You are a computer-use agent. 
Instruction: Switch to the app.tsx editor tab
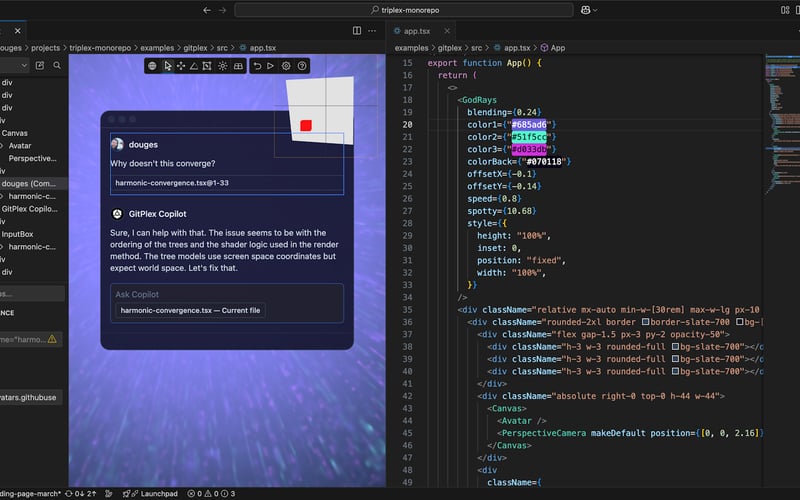pyautogui.click(x=416, y=31)
